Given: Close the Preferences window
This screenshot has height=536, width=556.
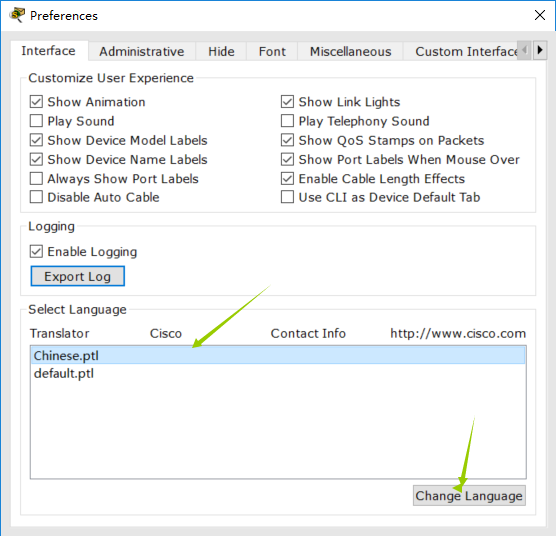Looking at the screenshot, I should click(x=540, y=15).
